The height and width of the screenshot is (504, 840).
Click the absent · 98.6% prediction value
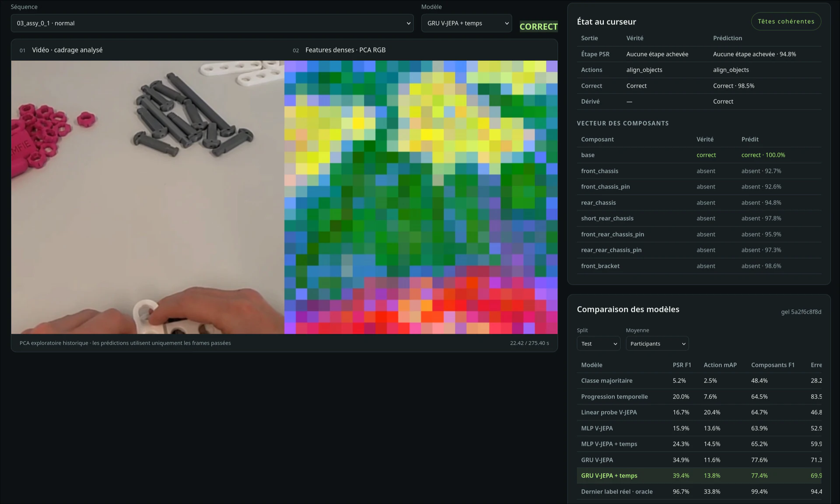click(761, 266)
